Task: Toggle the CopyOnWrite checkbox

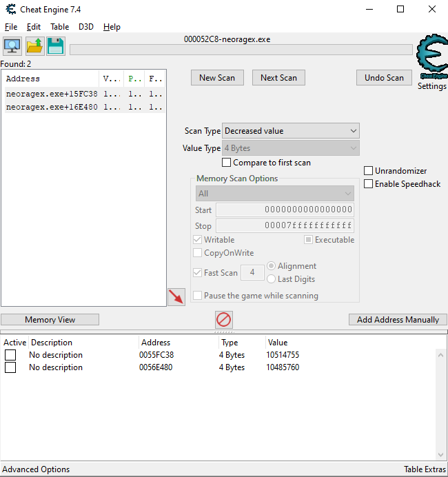Action: coord(197,253)
